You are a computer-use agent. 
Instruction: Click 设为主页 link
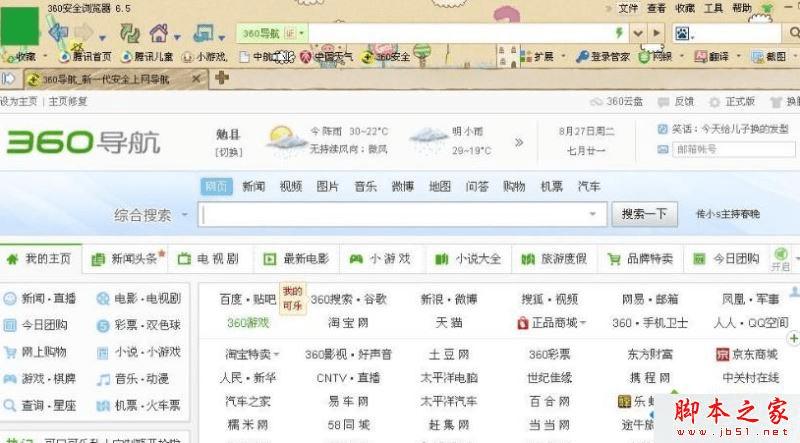pyautogui.click(x=18, y=102)
